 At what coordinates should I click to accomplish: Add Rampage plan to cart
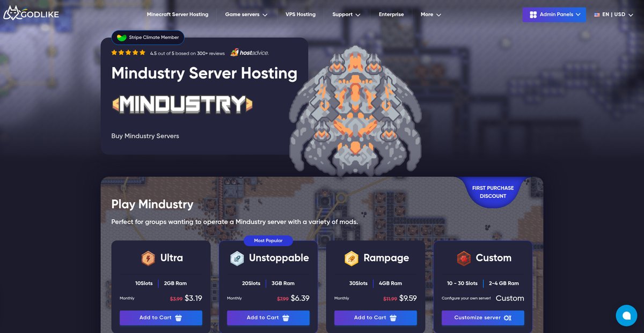coord(376,317)
